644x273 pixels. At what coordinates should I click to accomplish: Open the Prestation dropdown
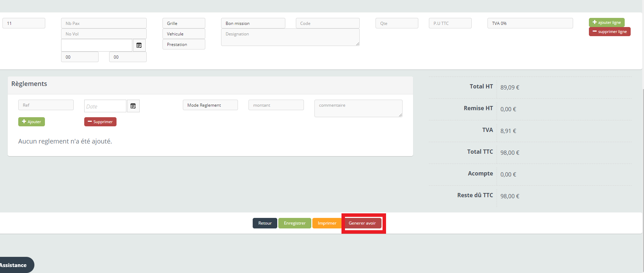tap(184, 45)
